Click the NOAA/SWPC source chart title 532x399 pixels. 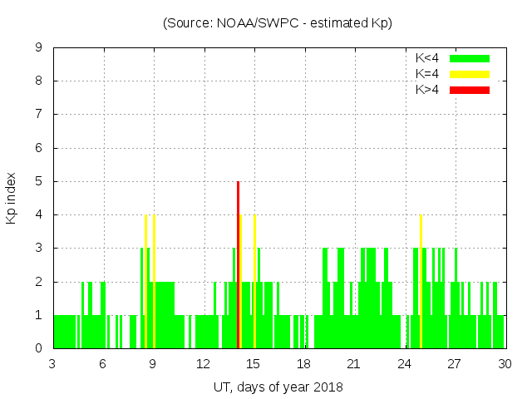(x=278, y=23)
